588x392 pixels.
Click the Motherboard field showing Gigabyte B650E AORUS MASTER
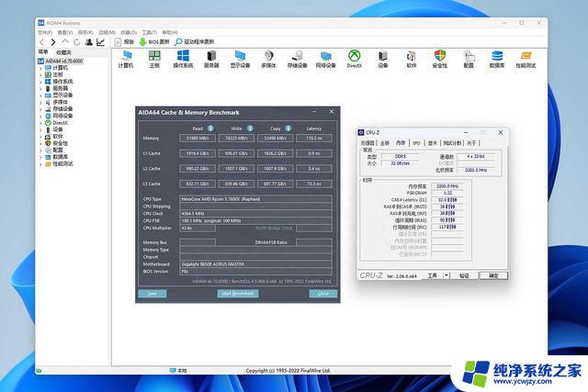255,264
